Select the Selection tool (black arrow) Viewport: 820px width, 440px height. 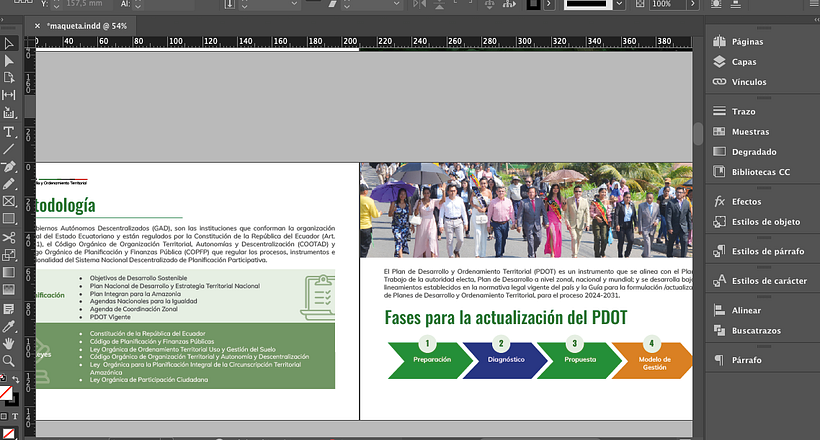[x=9, y=43]
